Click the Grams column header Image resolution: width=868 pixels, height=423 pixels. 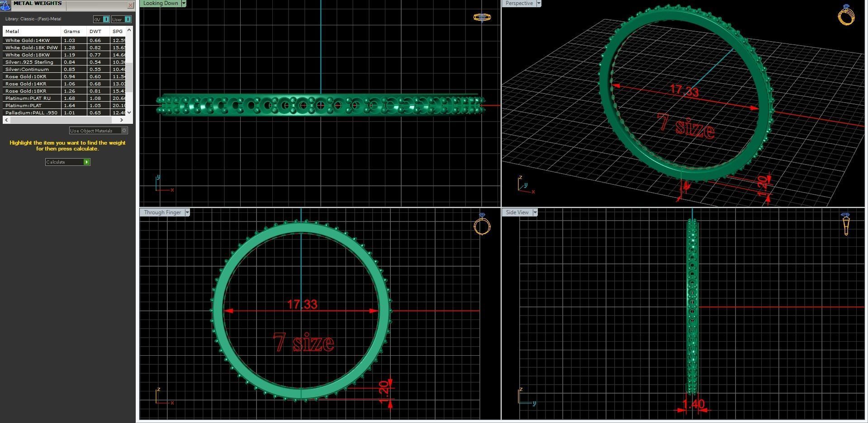pos(74,31)
